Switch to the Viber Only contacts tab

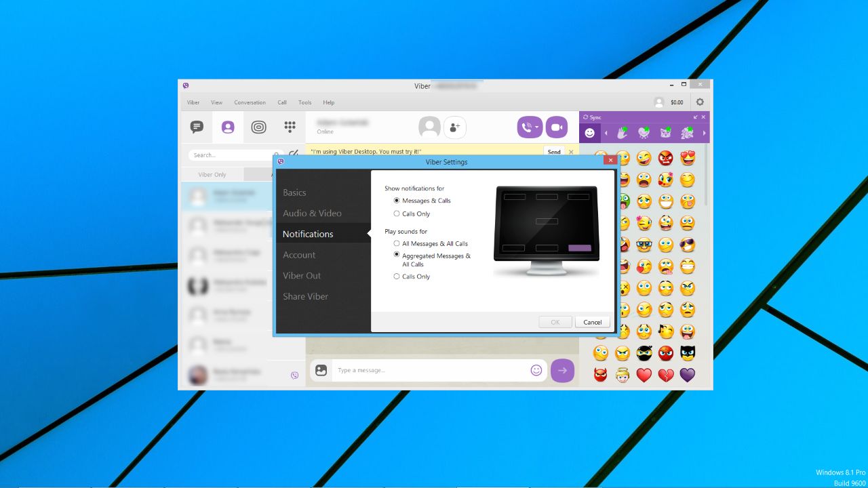[212, 174]
